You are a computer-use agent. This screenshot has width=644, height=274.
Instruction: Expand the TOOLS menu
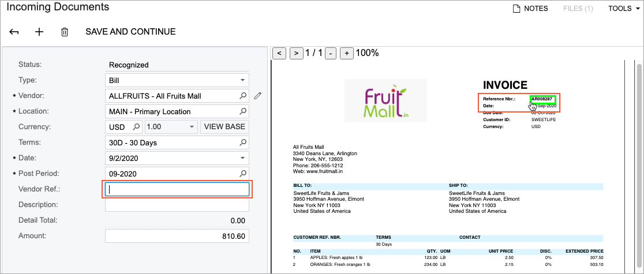coord(624,8)
